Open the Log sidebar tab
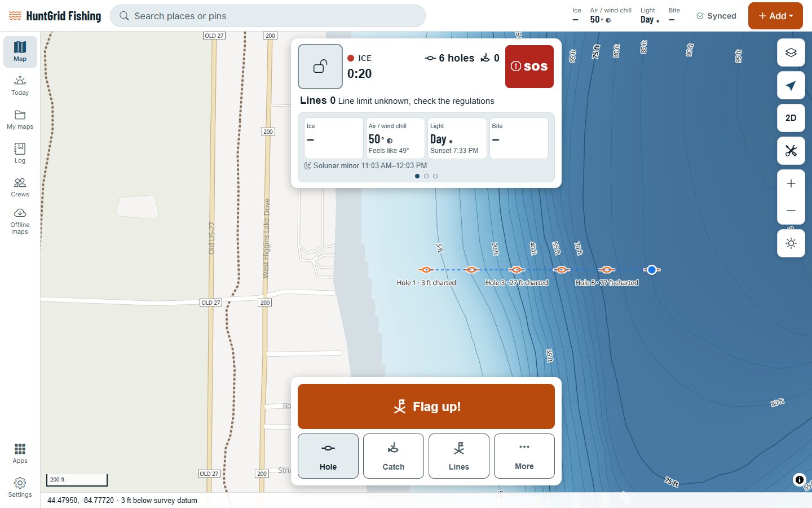This screenshot has width=812, height=508. click(20, 153)
